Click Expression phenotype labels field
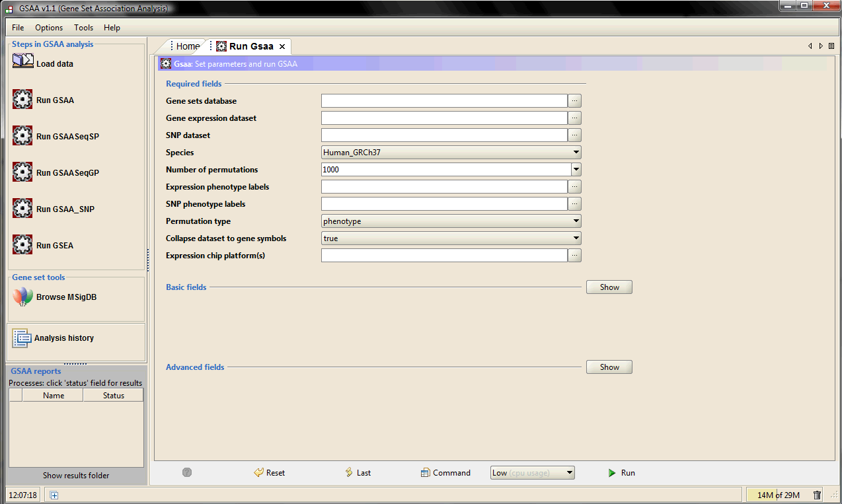The width and height of the screenshot is (842, 504). click(x=444, y=186)
